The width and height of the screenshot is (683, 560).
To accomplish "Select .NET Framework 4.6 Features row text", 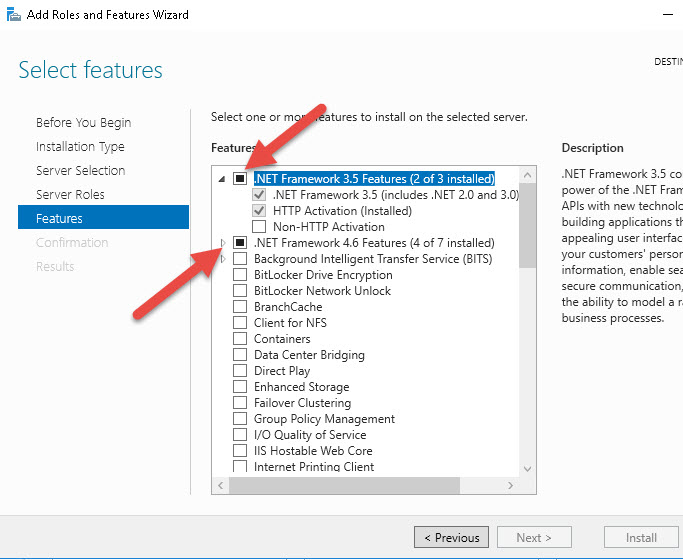I will coord(374,243).
